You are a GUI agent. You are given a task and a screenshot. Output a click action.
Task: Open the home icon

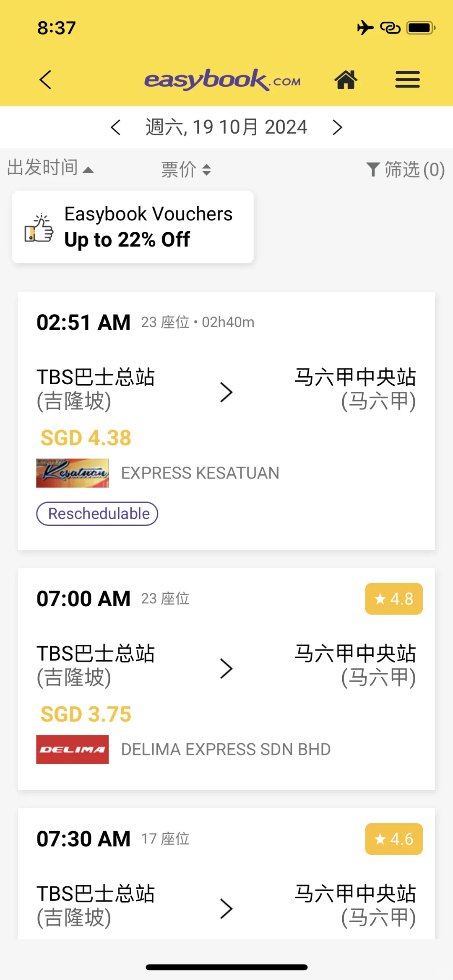tap(346, 80)
